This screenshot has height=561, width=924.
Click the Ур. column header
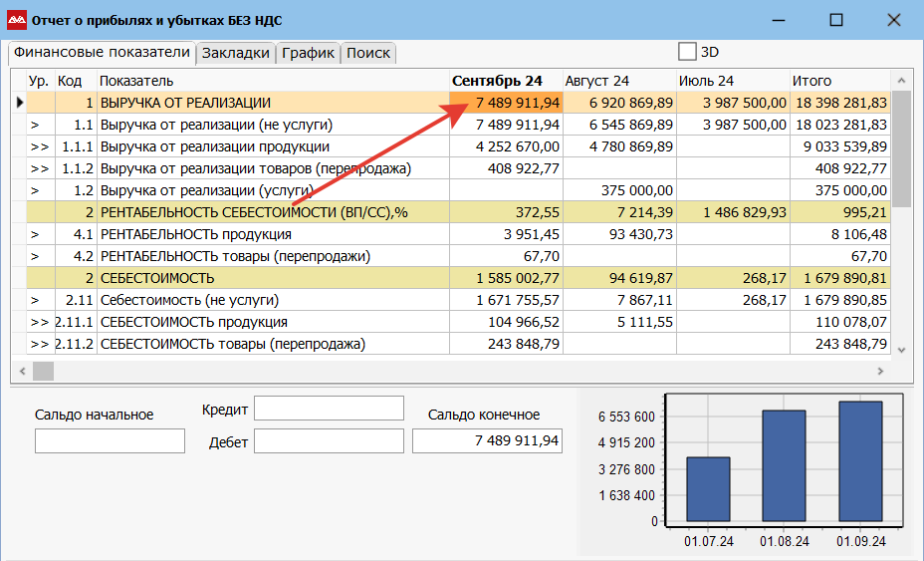[x=41, y=81]
